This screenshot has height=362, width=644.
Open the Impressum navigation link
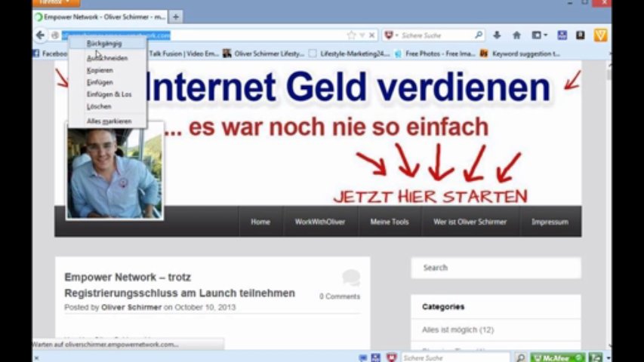[550, 222]
